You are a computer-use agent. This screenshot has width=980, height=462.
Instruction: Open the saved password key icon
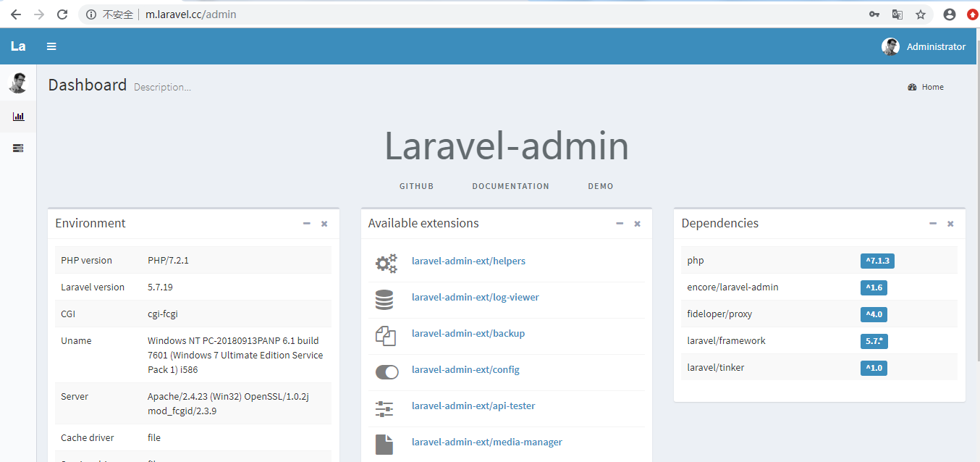point(874,14)
